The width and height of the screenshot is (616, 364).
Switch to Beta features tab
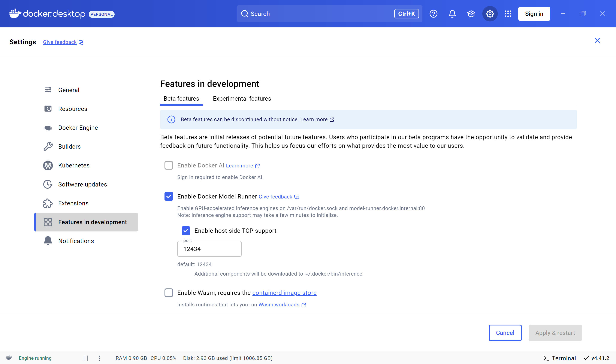tap(181, 99)
